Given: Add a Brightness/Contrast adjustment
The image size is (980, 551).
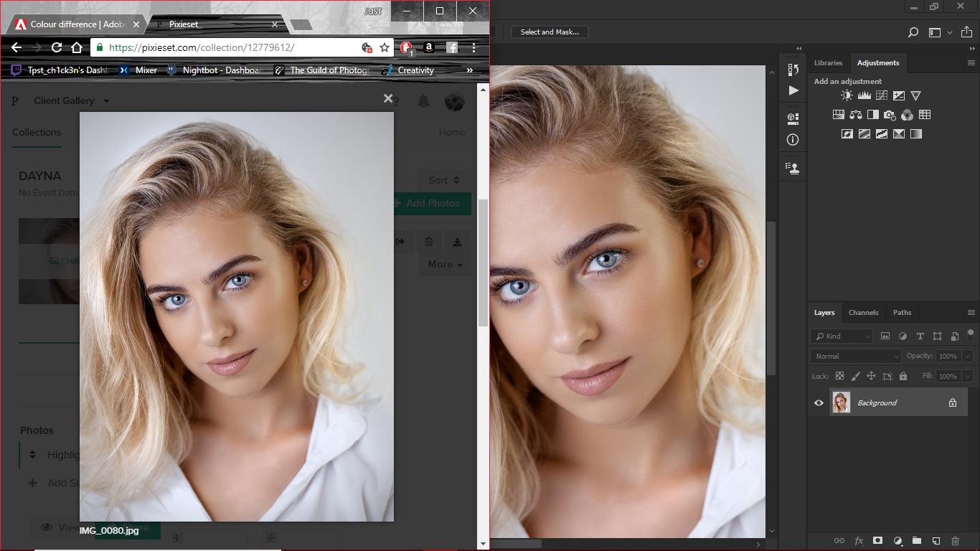Looking at the screenshot, I should [x=847, y=95].
